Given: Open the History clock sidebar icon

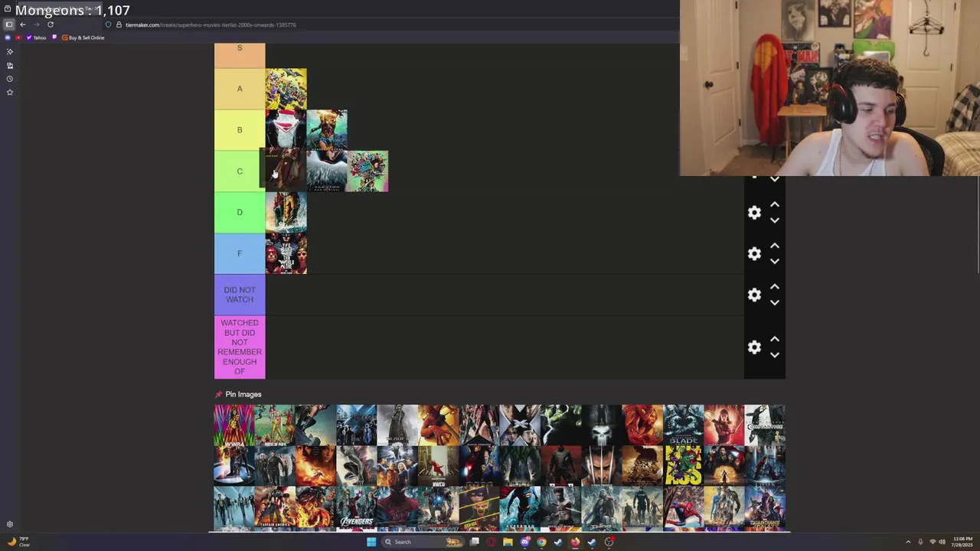Looking at the screenshot, I should pyautogui.click(x=10, y=79).
